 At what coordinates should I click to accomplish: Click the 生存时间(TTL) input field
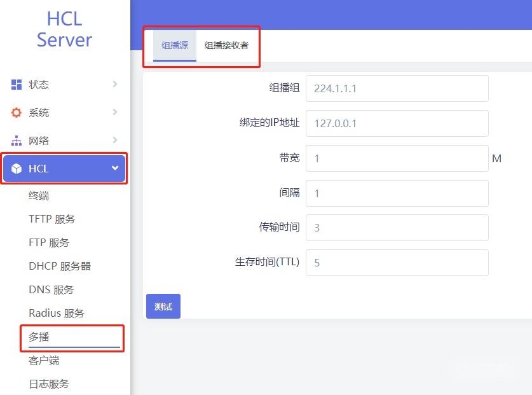point(397,263)
